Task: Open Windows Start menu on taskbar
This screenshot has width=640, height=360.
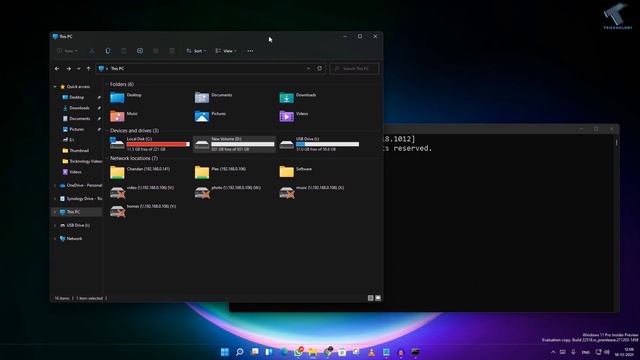Action: 224,352
